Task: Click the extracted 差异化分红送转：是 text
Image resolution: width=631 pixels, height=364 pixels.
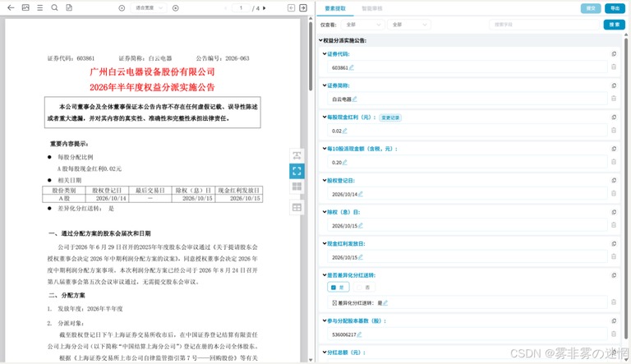Action: point(357,303)
